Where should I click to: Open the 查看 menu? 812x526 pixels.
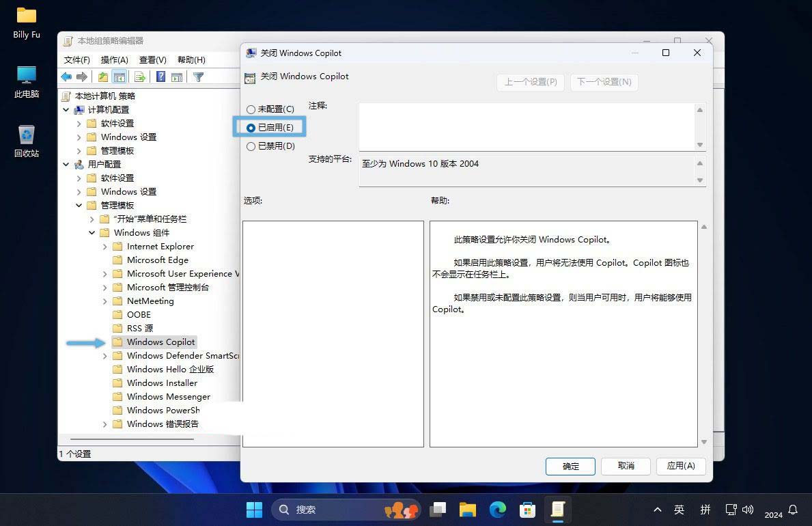point(154,59)
